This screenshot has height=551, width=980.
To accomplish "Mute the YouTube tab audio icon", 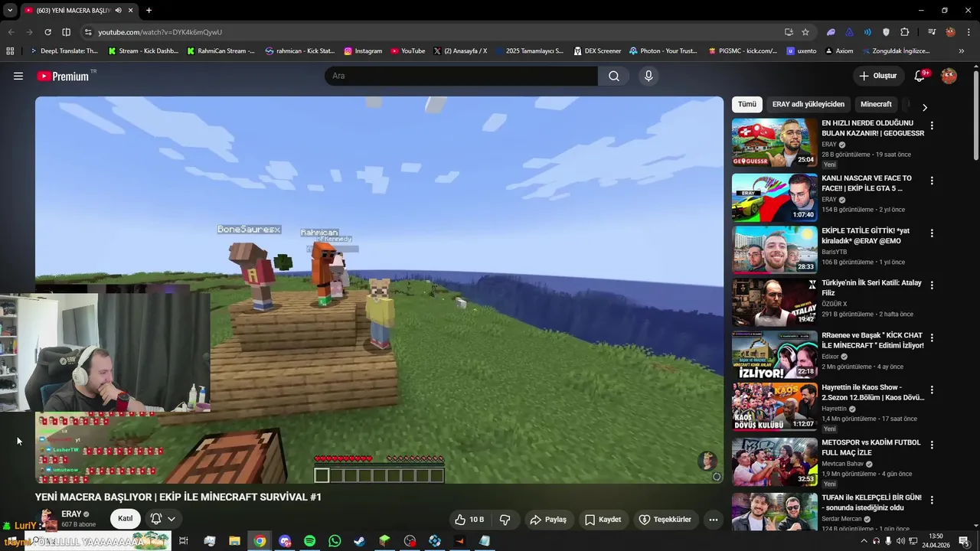I will point(118,11).
